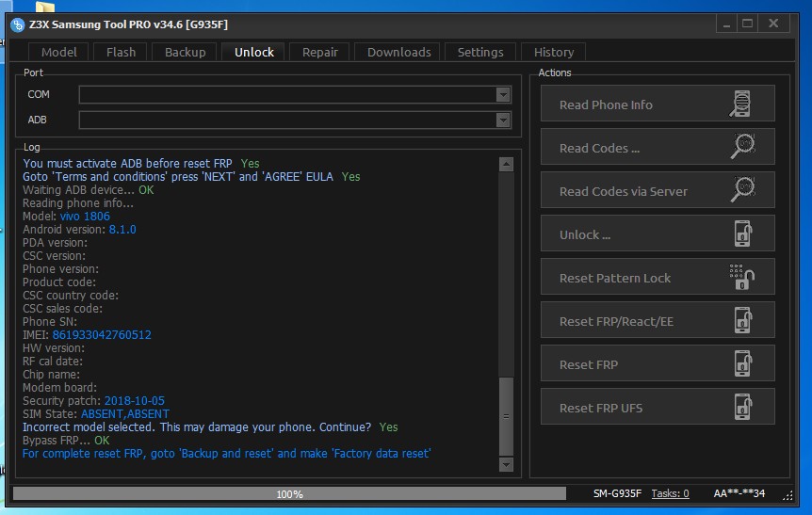Click the phone lock icon on Reset FRP UFS
The height and width of the screenshot is (515, 812).
(x=742, y=407)
